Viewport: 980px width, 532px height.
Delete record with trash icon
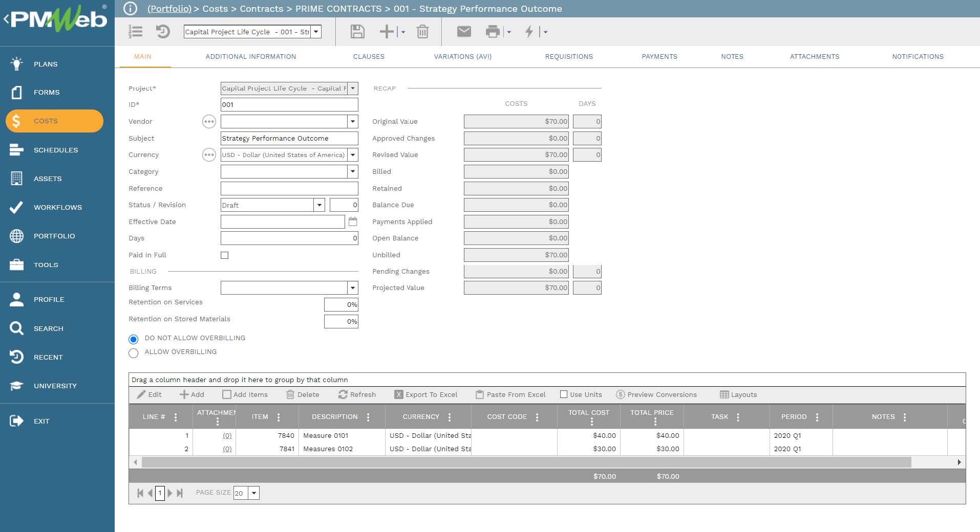coord(422,32)
